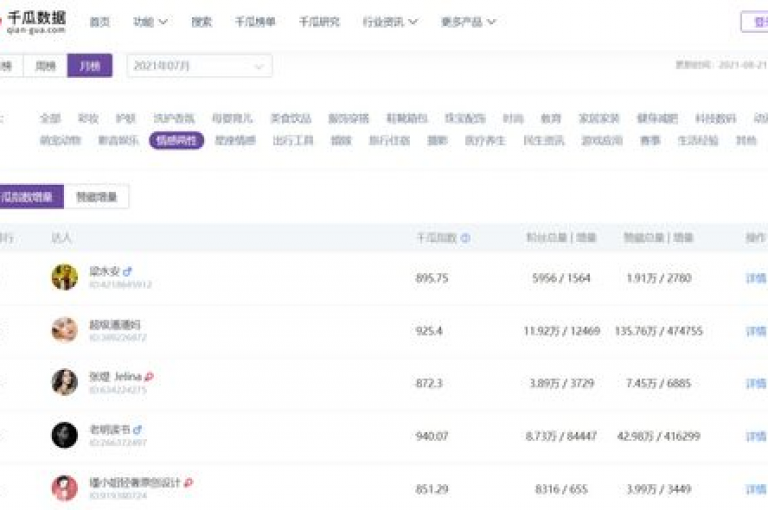The height and width of the screenshot is (510, 768).
Task: Filter by the 摄影 category
Action: 437,141
